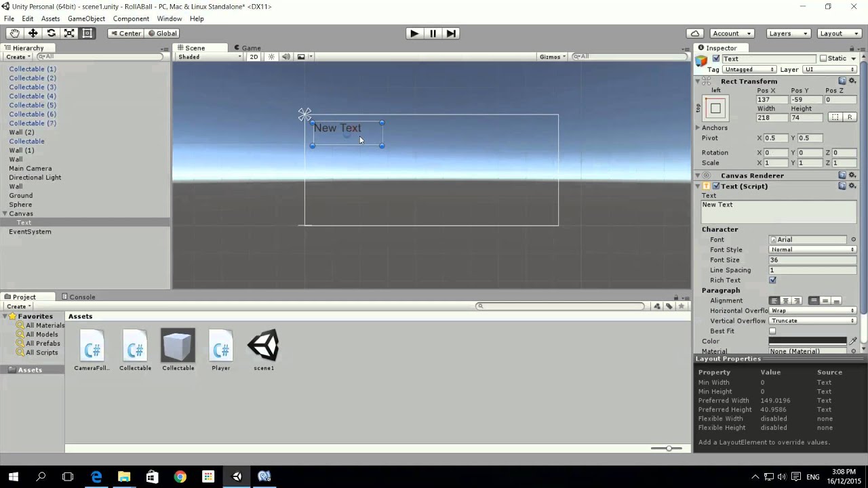Open the Layers dropdown
The image size is (868, 488).
tap(787, 33)
